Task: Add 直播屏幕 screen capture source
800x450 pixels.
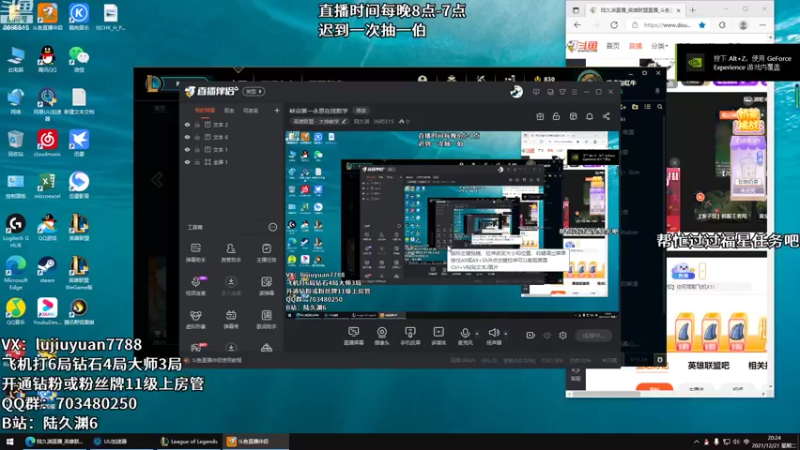Action: [x=354, y=336]
